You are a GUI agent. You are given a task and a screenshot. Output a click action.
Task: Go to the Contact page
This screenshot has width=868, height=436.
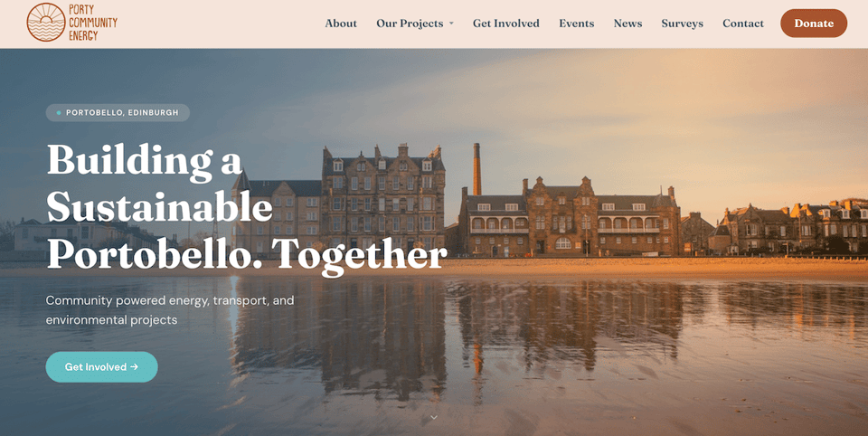(743, 24)
